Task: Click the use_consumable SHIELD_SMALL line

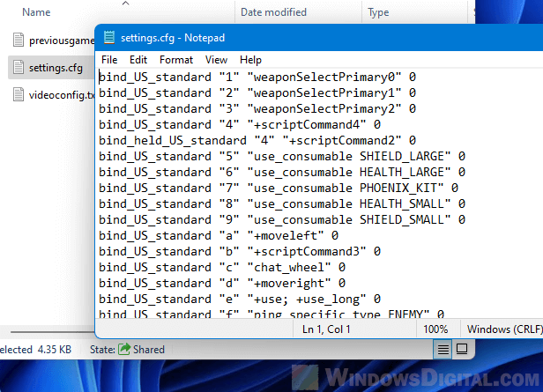Action: point(282,219)
